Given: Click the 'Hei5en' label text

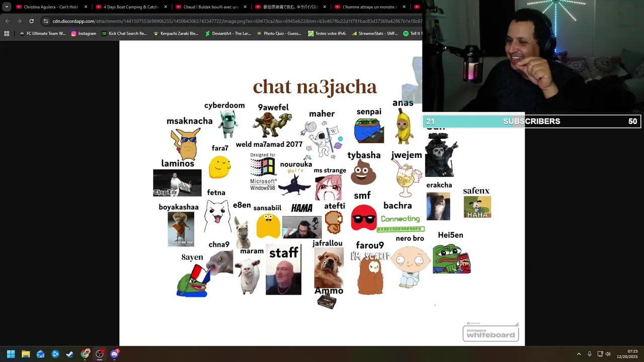Looking at the screenshot, I should [x=450, y=235].
